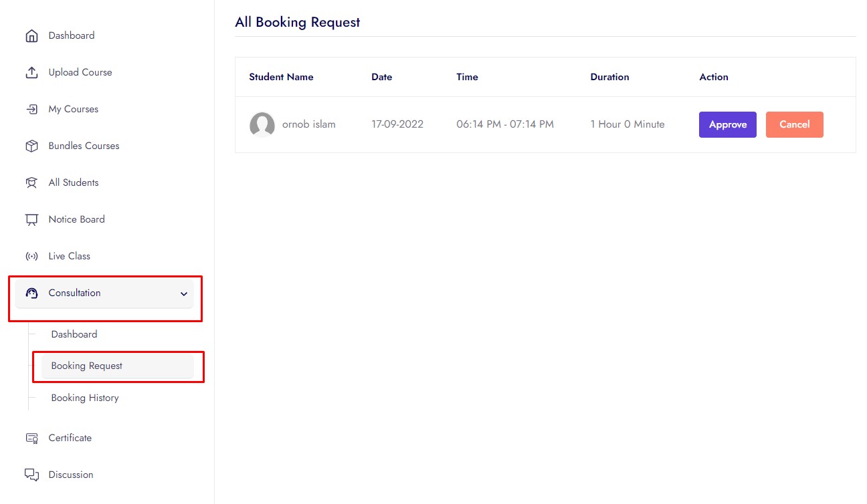Click the My Courses arrow icon

pos(31,110)
